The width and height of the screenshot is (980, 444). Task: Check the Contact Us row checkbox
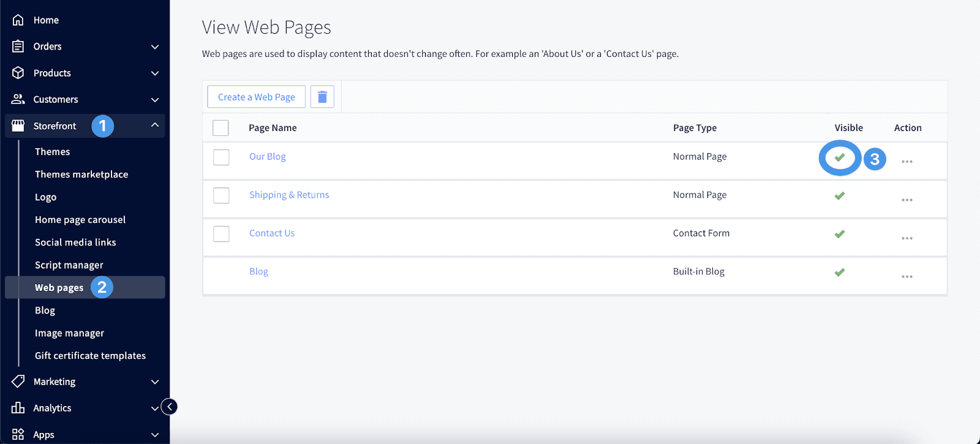221,234
